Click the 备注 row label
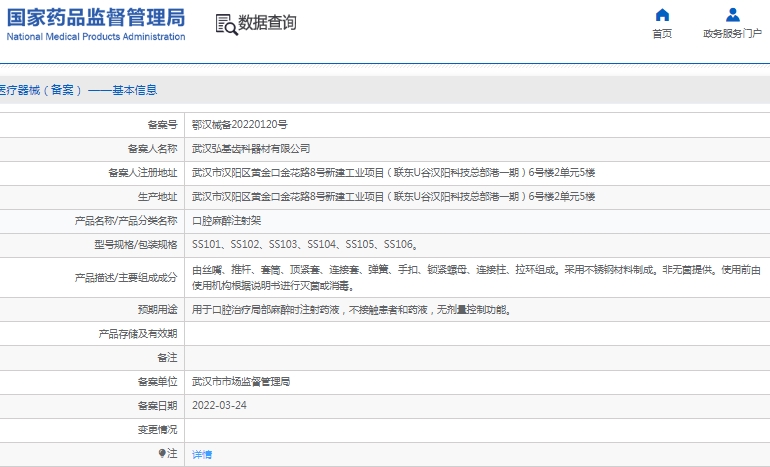 coord(167,358)
